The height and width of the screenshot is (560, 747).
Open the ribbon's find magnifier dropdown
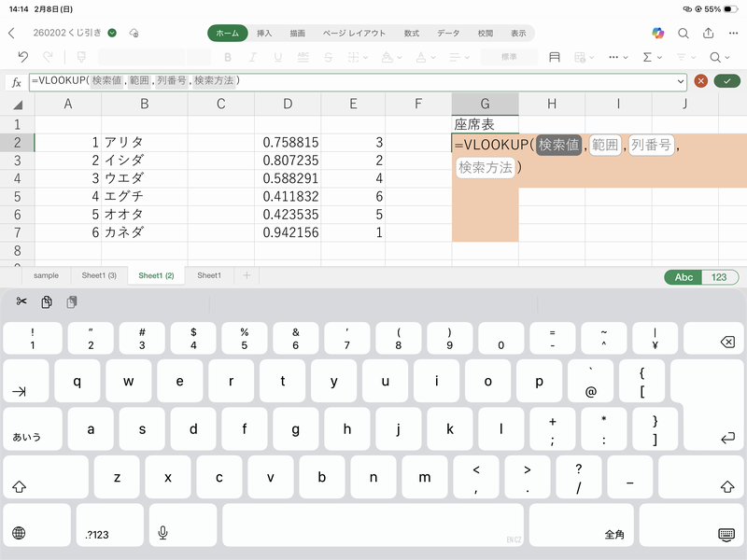(x=719, y=57)
